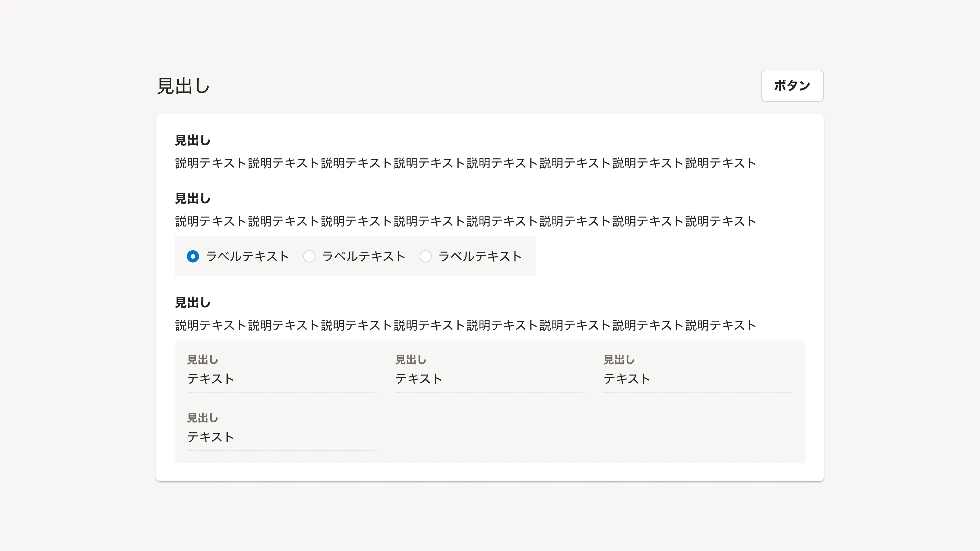Viewport: 980px width, 551px height.
Task: Click the テキスト value in the top-middle list cell
Action: pyautogui.click(x=419, y=379)
